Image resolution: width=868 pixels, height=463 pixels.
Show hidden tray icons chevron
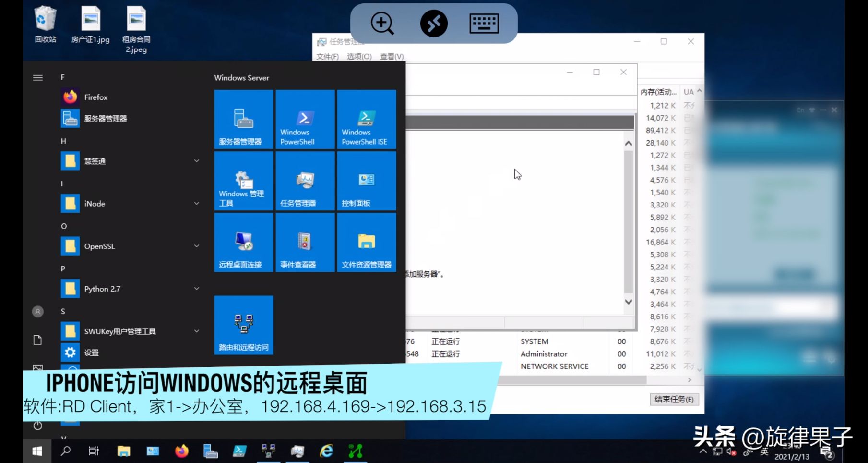pos(703,451)
